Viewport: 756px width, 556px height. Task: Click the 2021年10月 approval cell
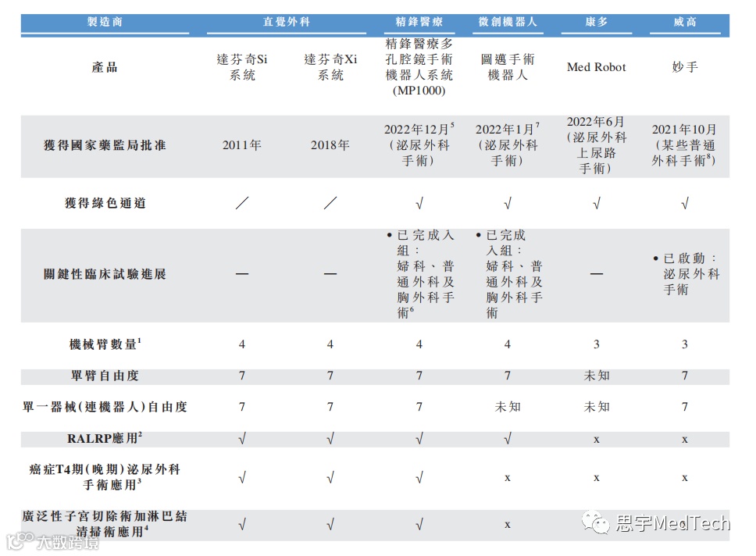point(684,144)
